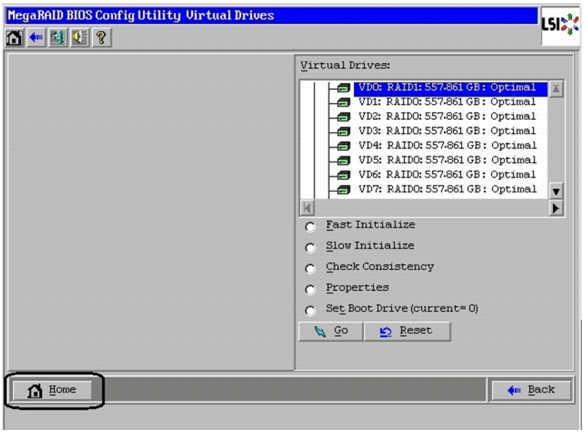Select VD4: RAID0 virtual drive row
The height and width of the screenshot is (443, 586).
click(447, 146)
